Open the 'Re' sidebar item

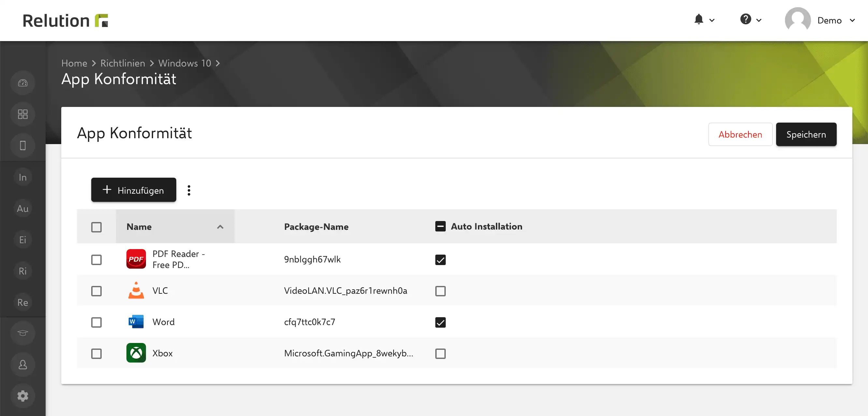pos(22,303)
